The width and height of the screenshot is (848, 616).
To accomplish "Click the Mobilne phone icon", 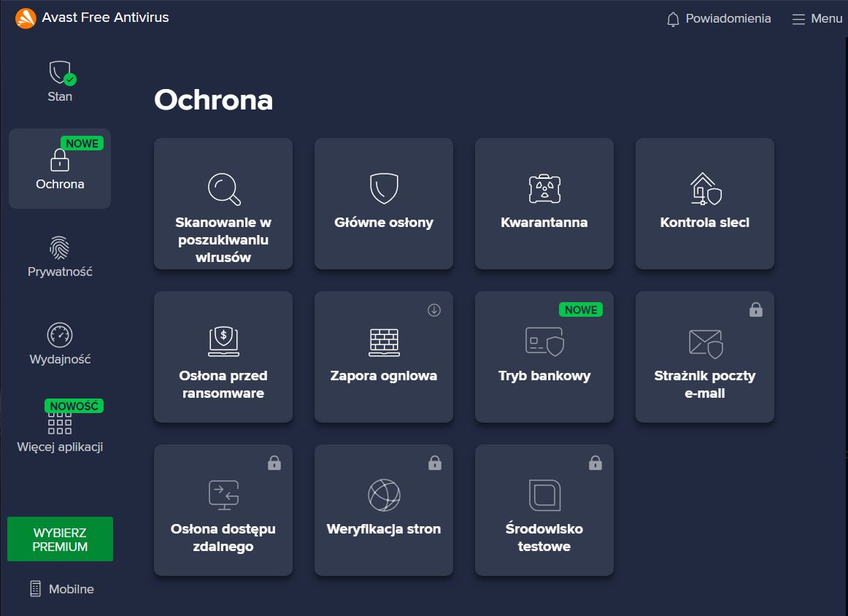I will (x=35, y=588).
